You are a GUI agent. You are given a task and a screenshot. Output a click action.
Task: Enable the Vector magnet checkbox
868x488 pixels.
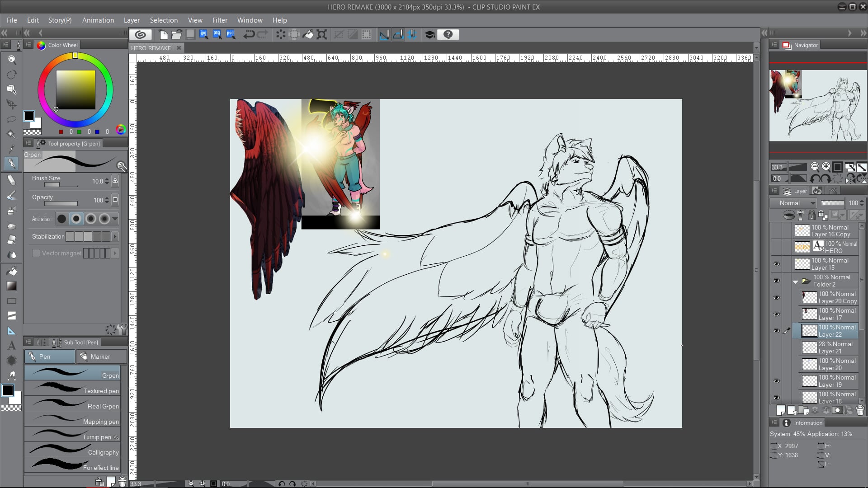tap(36, 253)
